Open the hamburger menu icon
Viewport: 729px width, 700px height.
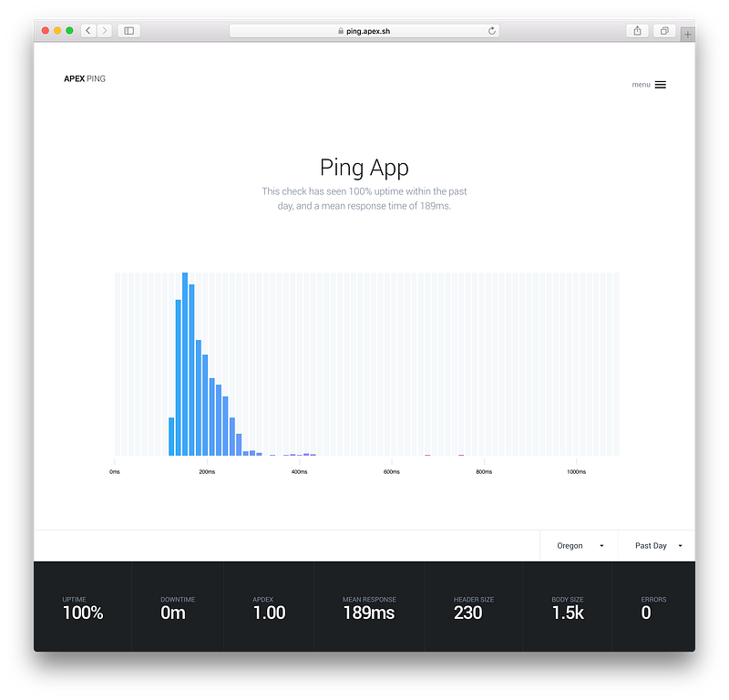(x=660, y=85)
